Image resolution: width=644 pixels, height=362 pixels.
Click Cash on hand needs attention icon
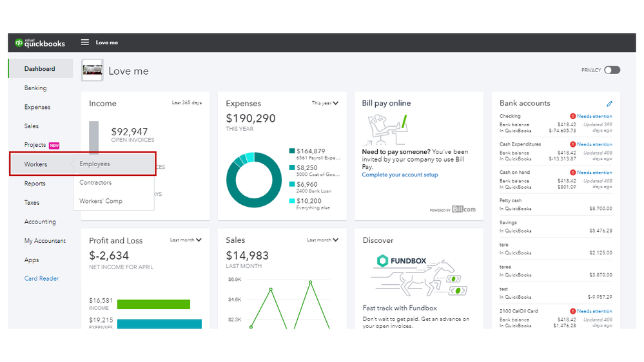pyautogui.click(x=572, y=173)
